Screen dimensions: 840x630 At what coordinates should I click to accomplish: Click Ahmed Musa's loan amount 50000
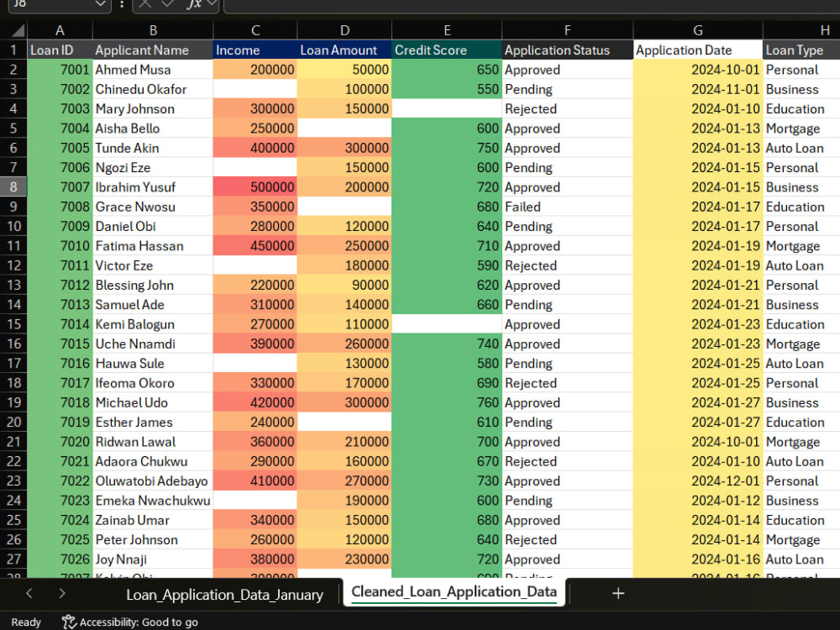click(344, 70)
